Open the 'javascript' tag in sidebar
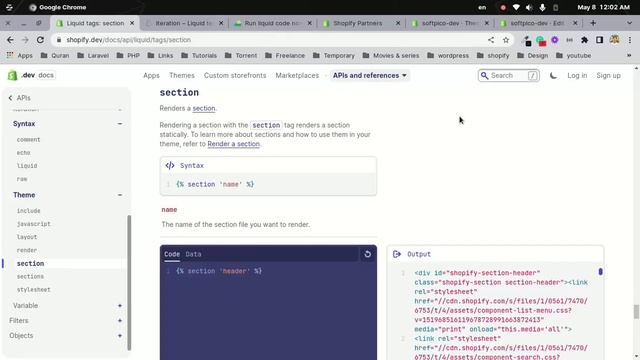The image size is (640, 360). (33, 224)
